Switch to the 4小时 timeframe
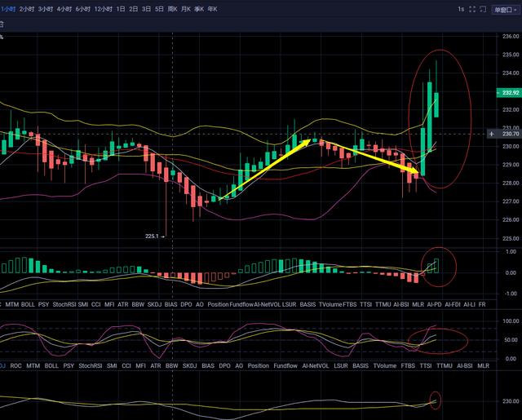 click(64, 9)
